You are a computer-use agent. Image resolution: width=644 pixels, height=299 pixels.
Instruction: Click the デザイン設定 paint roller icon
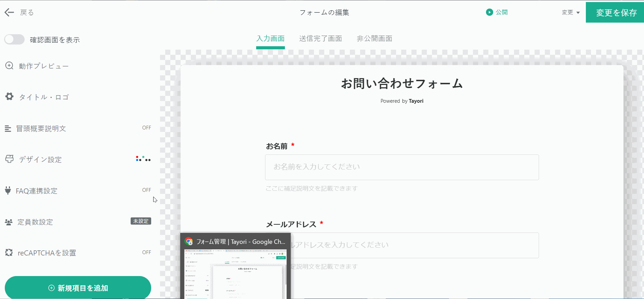click(x=9, y=159)
